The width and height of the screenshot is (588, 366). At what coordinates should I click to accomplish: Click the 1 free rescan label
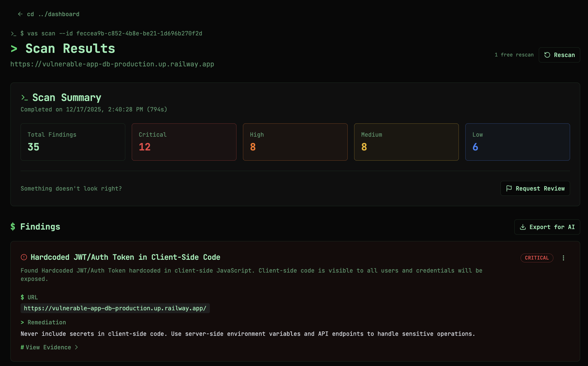click(514, 55)
